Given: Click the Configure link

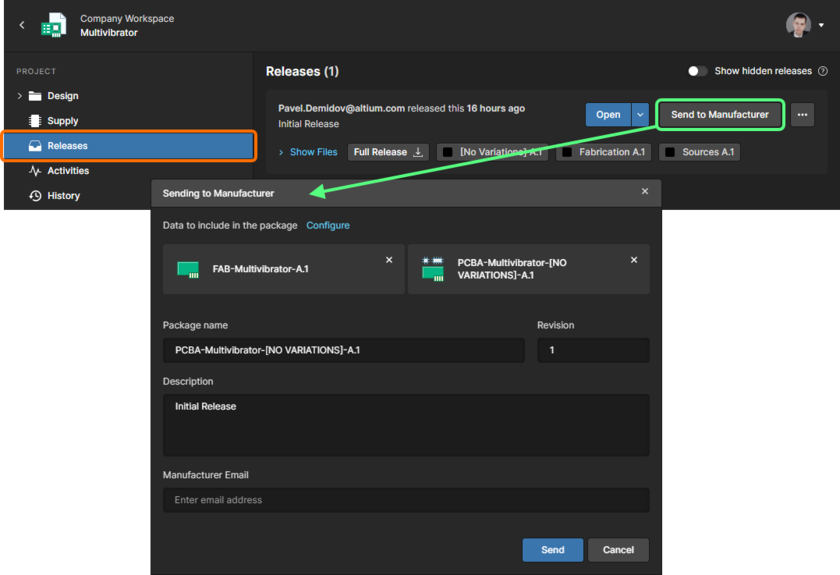Looking at the screenshot, I should click(328, 226).
